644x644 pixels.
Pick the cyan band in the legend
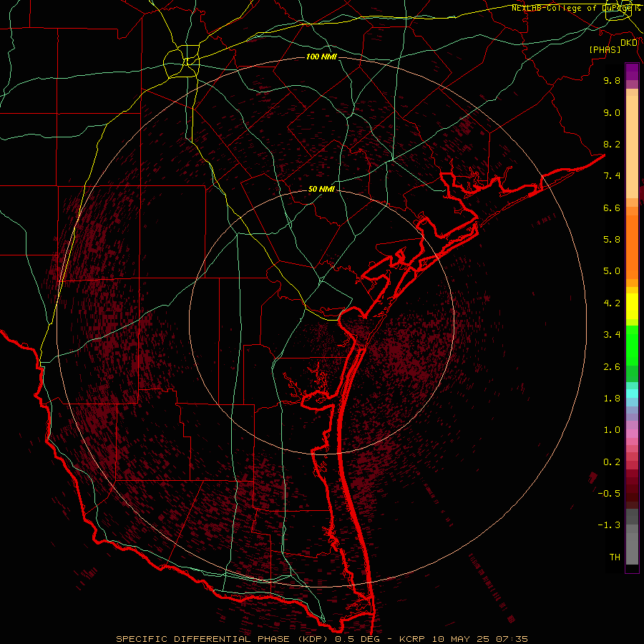point(632,394)
